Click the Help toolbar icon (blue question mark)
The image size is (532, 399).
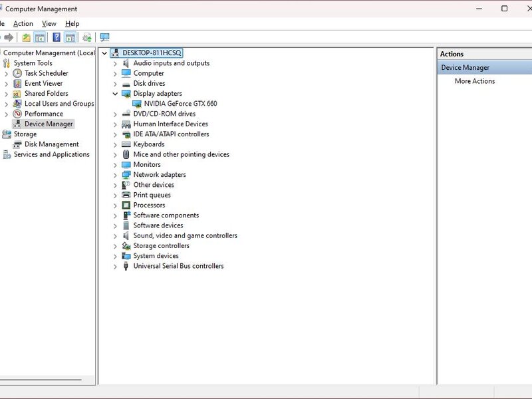[57, 37]
